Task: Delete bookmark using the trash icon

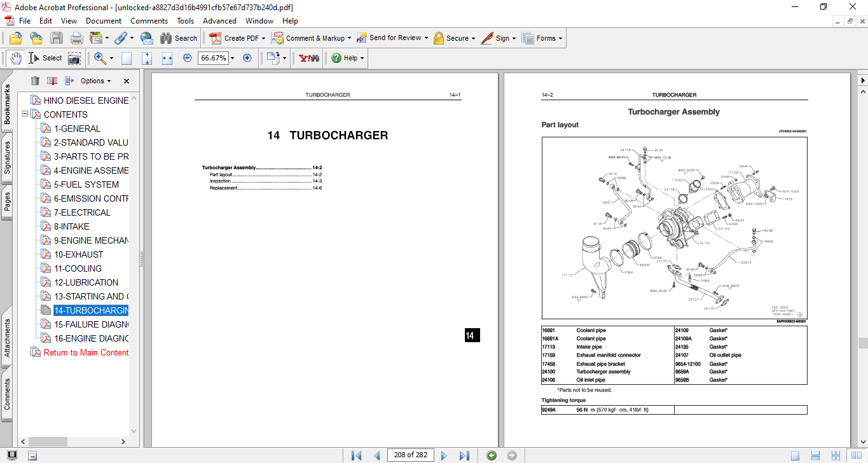Action: (35, 81)
